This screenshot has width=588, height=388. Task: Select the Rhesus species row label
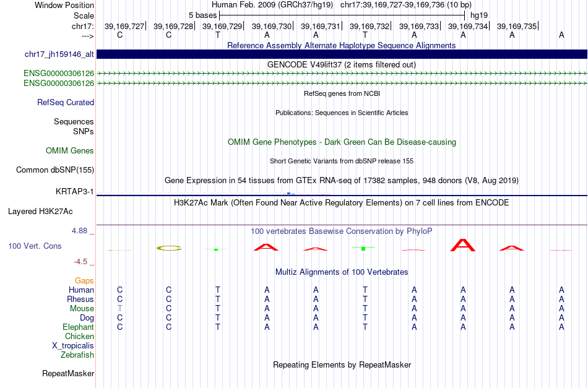pyautogui.click(x=80, y=299)
